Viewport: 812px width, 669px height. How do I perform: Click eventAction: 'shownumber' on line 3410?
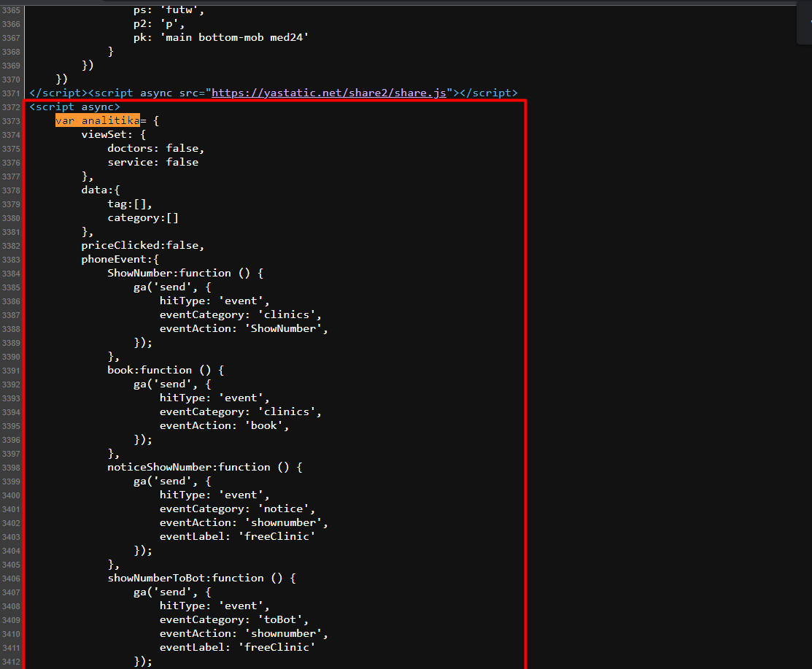click(244, 633)
